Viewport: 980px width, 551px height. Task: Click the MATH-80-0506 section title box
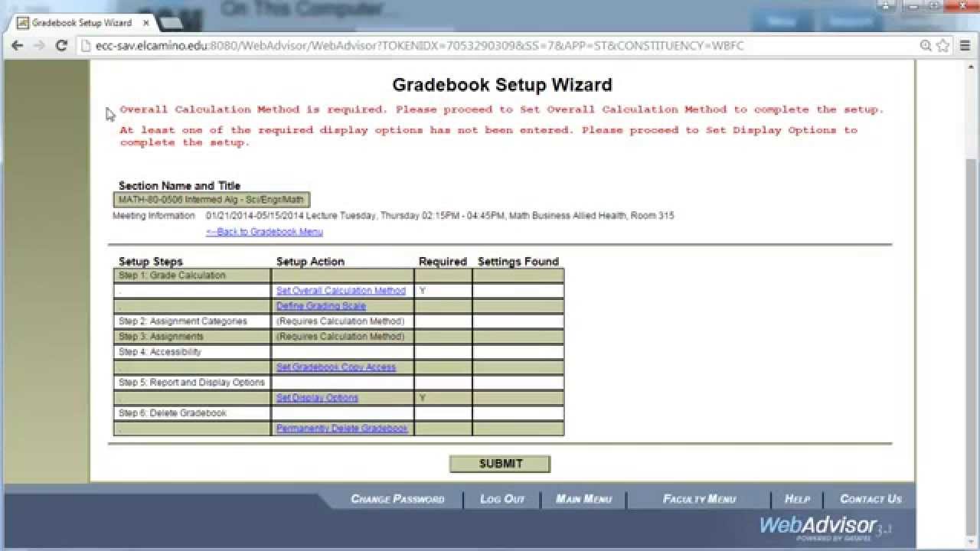pyautogui.click(x=211, y=200)
